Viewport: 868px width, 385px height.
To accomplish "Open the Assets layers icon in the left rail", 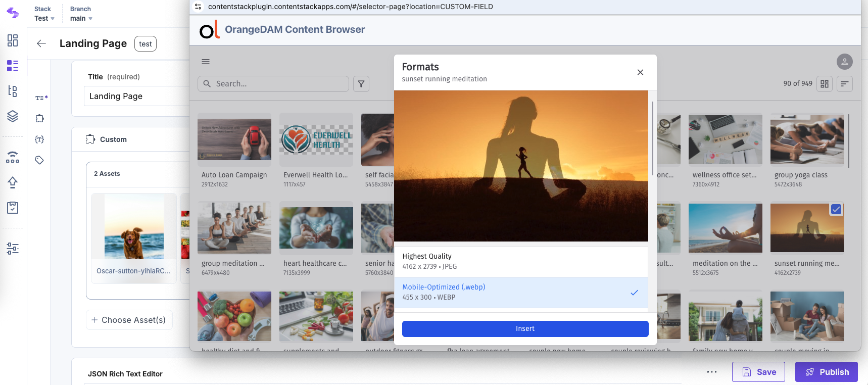I will [13, 116].
